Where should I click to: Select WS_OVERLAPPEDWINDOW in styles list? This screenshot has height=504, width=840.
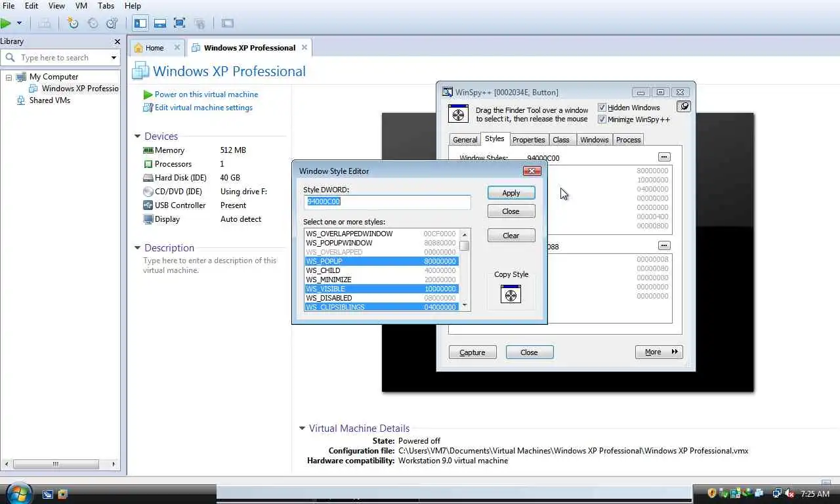[381, 234]
